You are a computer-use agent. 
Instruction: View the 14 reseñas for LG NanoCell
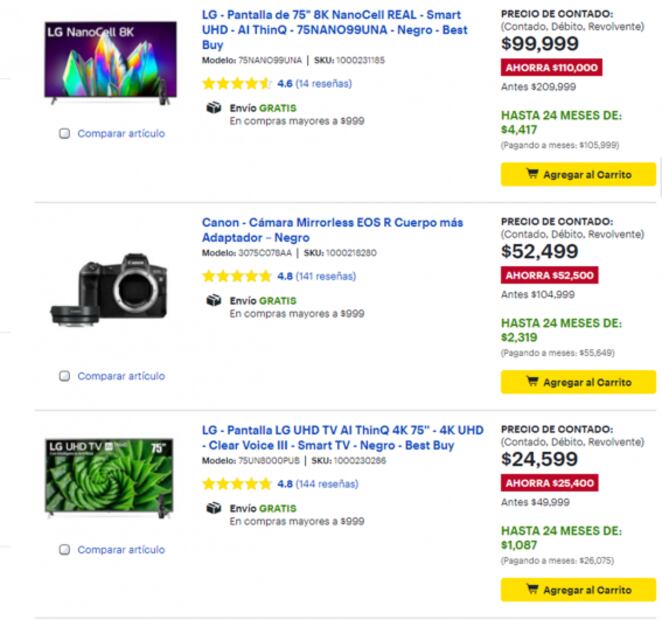[324, 84]
